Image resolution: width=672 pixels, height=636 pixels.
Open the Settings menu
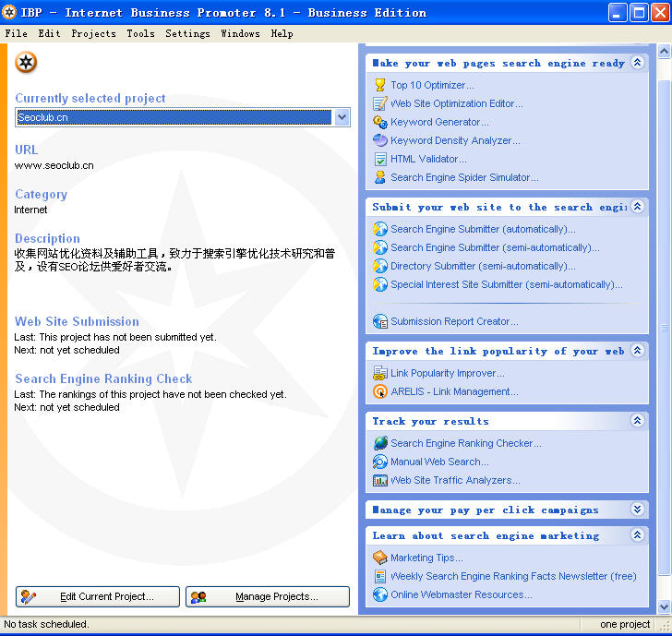click(x=187, y=33)
